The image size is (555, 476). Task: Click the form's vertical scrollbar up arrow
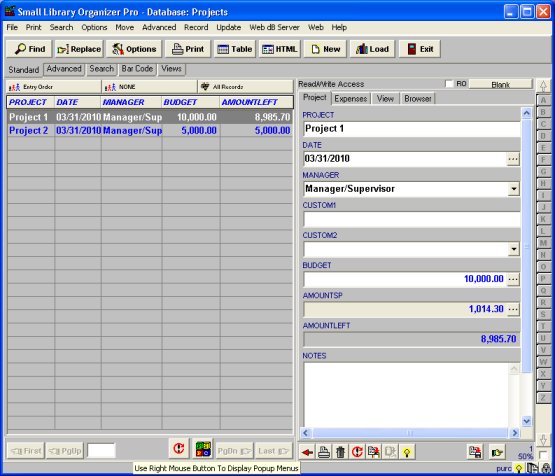pos(526,113)
